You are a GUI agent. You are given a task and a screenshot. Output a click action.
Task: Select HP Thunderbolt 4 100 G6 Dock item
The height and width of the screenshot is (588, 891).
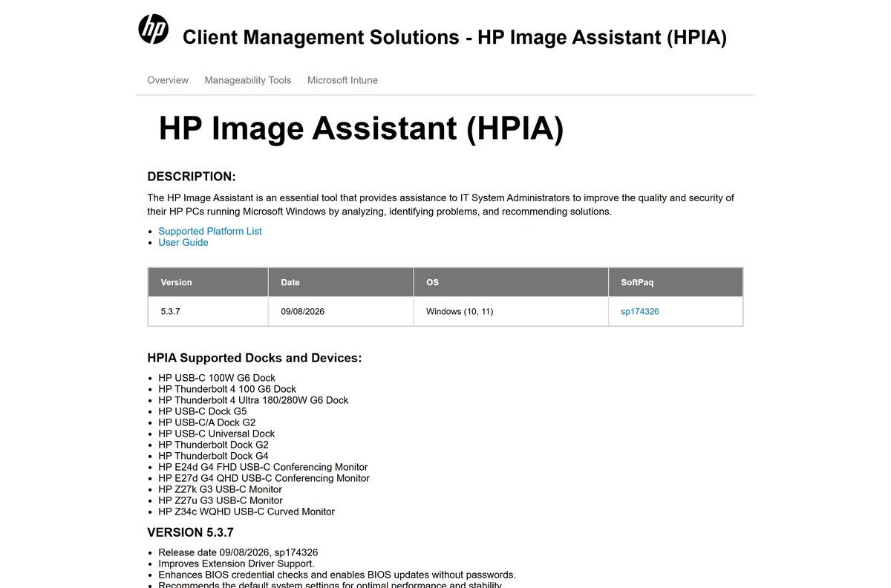pos(227,389)
